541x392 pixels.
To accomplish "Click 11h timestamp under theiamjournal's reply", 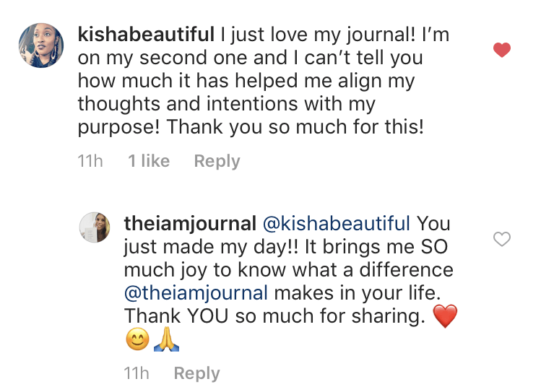I will click(x=137, y=373).
